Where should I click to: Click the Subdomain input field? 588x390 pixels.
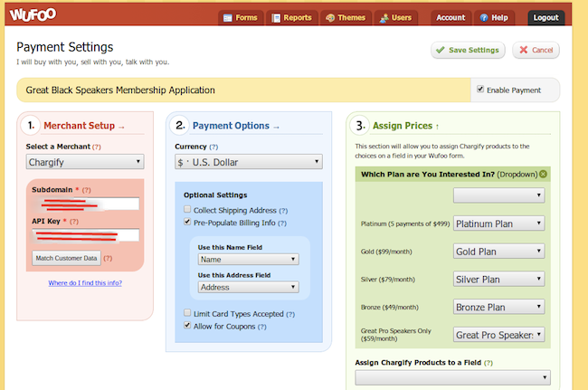[86, 204]
